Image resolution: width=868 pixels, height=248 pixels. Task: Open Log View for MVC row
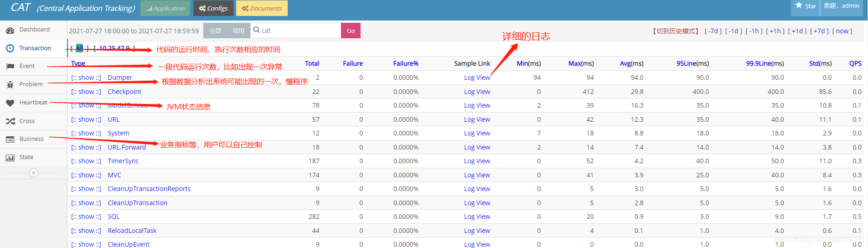click(477, 175)
